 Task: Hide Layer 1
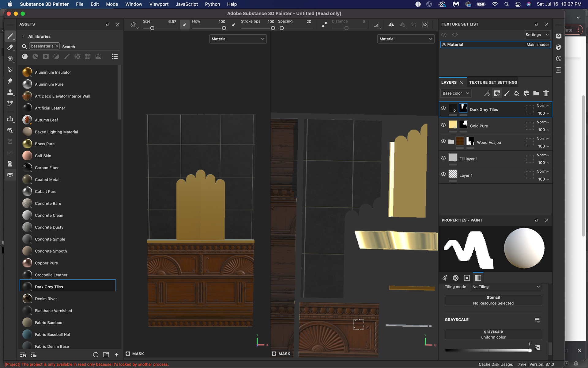(x=443, y=174)
